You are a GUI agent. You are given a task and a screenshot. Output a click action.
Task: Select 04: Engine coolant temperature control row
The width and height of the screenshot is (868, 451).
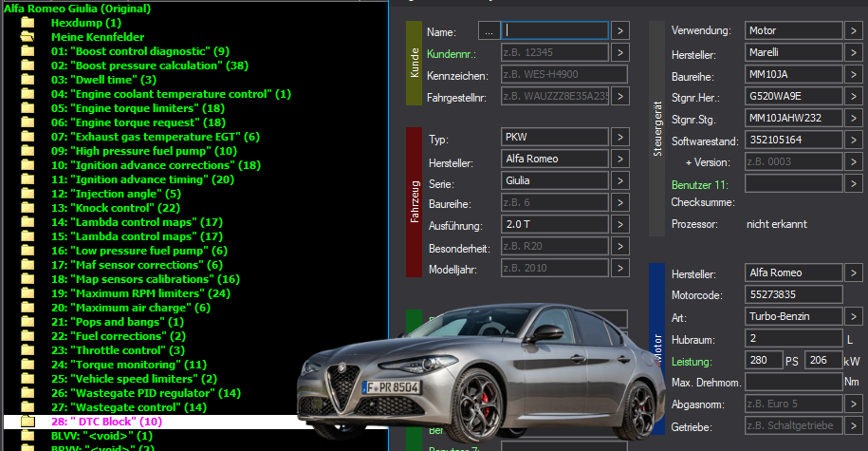[171, 94]
